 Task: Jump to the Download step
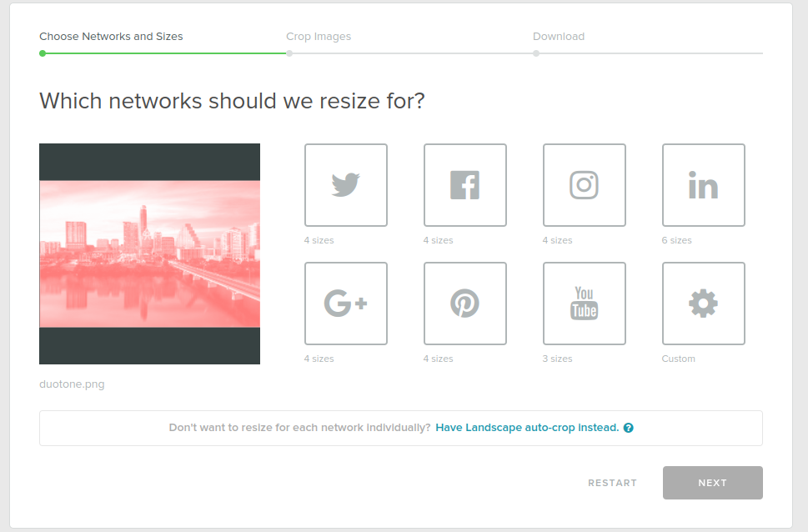tap(559, 37)
